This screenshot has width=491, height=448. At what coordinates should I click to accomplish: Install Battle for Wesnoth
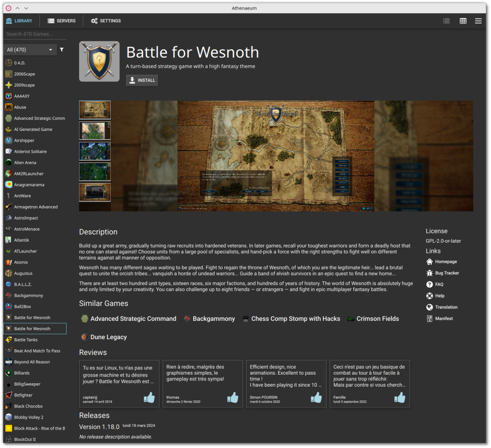[142, 80]
